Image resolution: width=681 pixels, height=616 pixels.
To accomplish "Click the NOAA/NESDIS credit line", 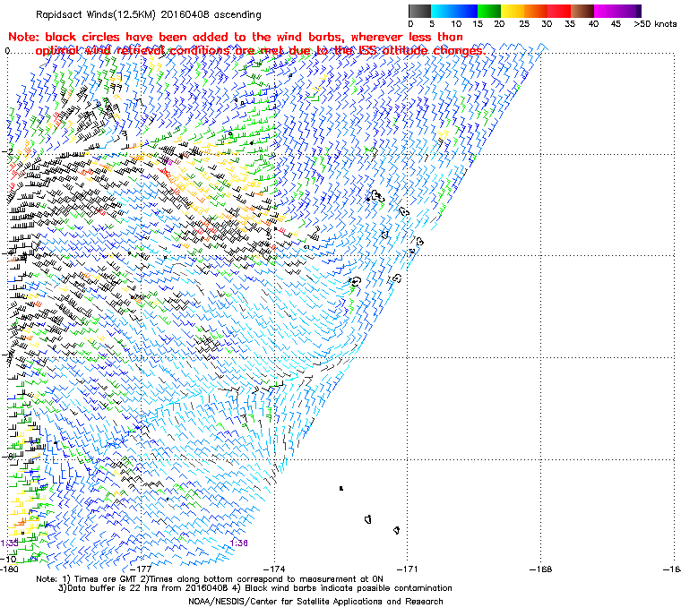I will click(315, 602).
